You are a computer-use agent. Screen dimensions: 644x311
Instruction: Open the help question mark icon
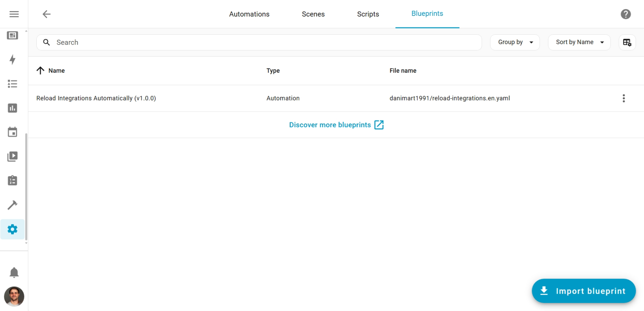click(x=626, y=14)
